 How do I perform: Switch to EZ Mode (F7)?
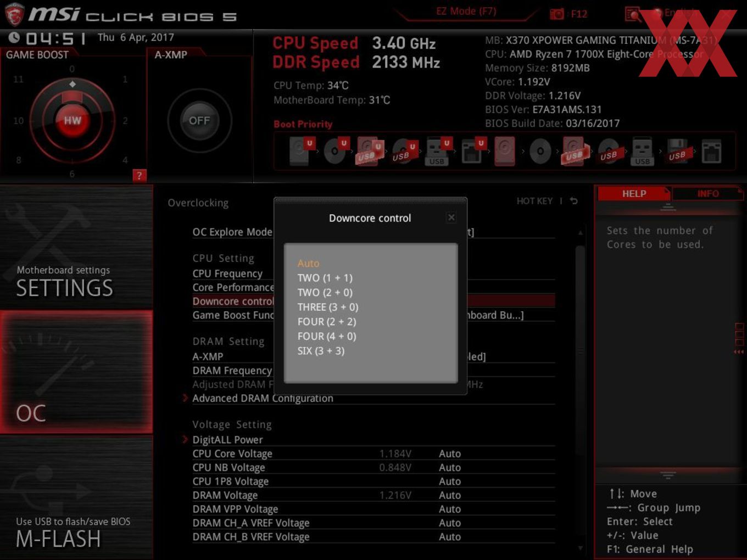[x=466, y=12]
